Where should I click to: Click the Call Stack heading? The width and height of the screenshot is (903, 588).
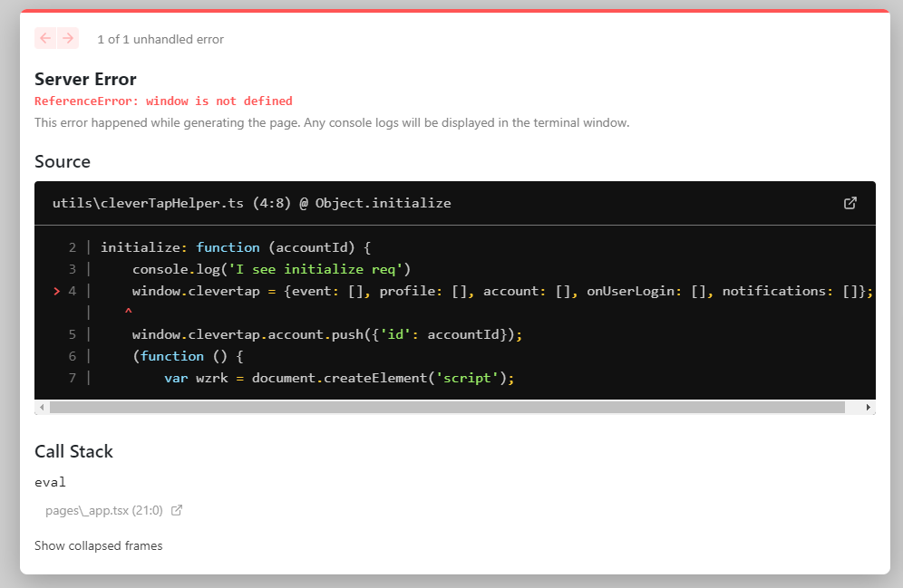click(73, 451)
